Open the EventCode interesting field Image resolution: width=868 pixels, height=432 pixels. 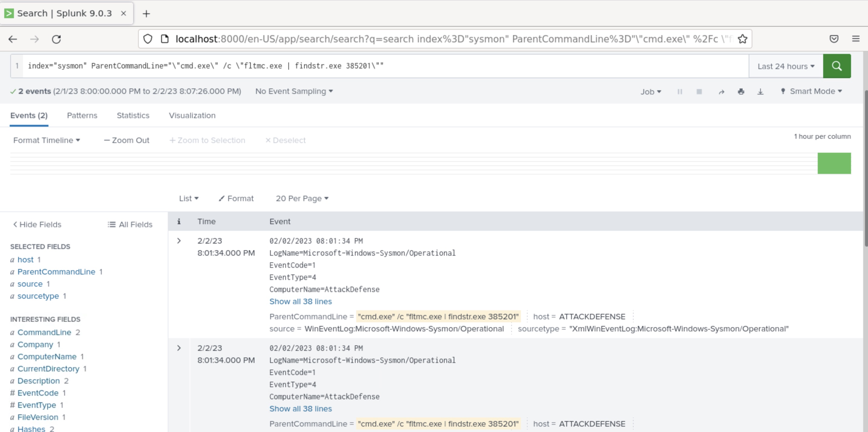pos(38,393)
